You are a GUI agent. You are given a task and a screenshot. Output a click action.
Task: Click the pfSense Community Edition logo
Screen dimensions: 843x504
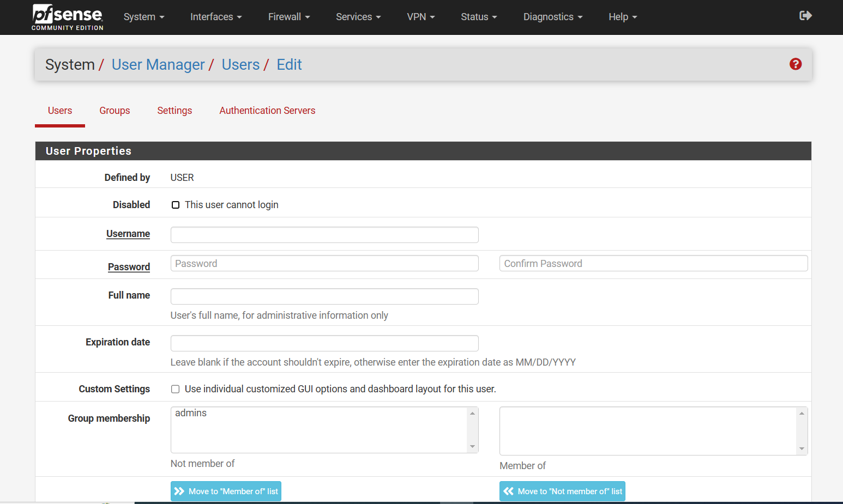point(67,17)
